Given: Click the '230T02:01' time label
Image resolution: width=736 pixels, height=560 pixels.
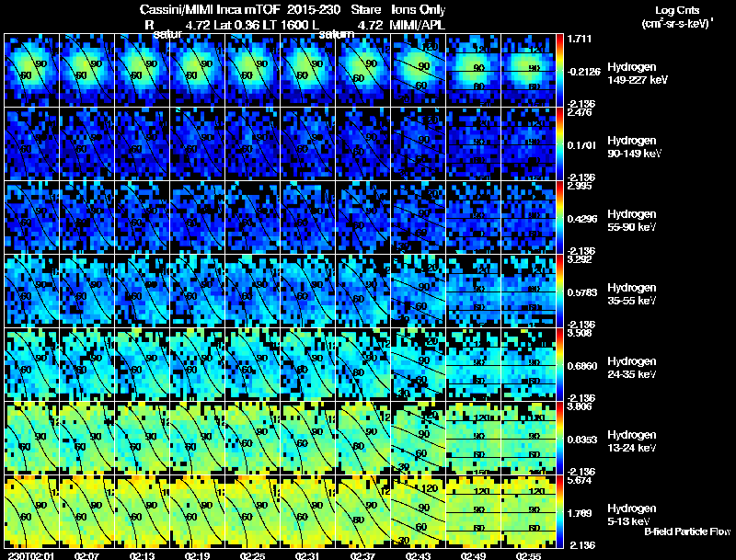Looking at the screenshot, I should point(31,555).
